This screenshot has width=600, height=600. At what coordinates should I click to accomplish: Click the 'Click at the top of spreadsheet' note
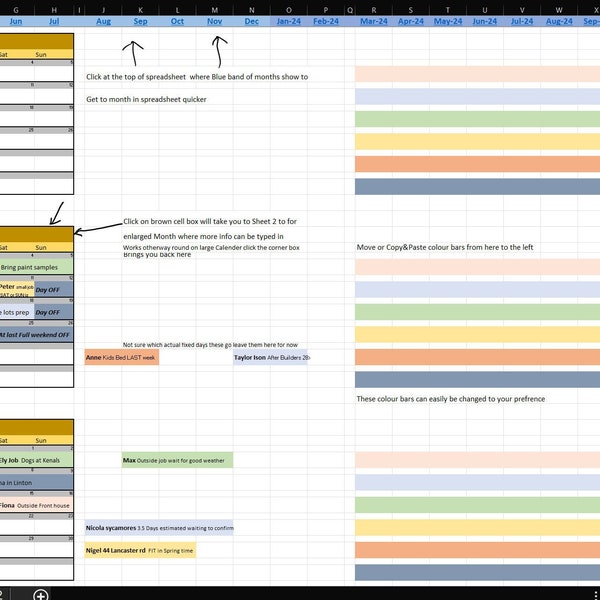coord(197,77)
